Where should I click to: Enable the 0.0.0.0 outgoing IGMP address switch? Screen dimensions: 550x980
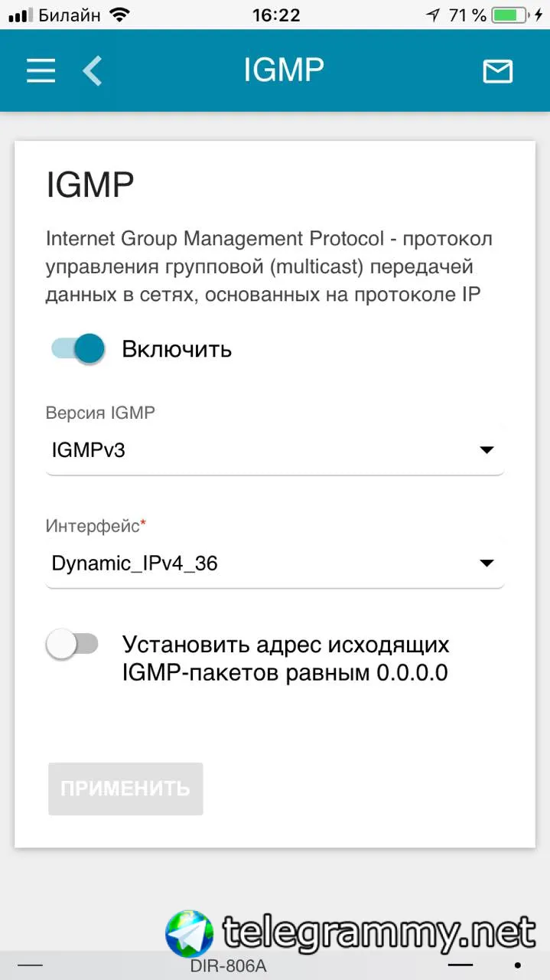(73, 645)
